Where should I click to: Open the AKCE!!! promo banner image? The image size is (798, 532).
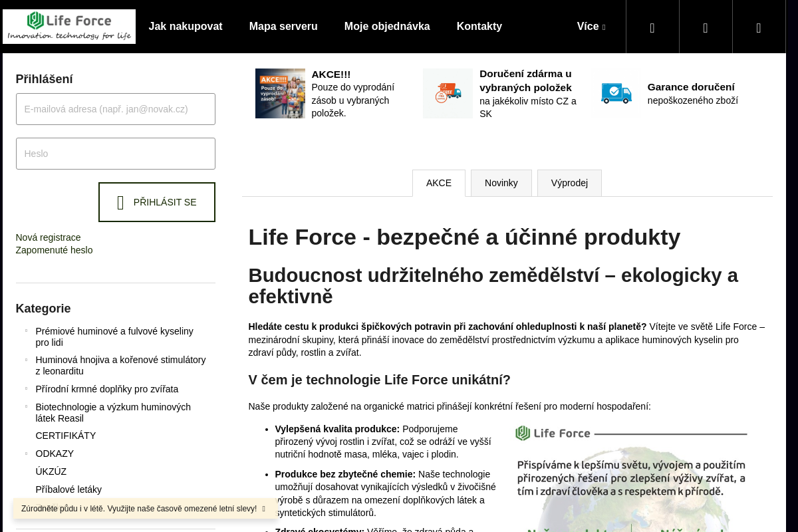[x=280, y=93]
